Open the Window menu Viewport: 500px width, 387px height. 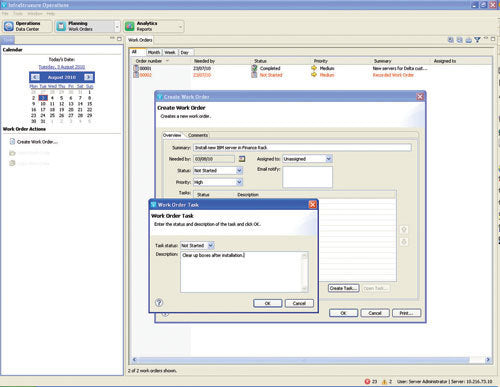click(35, 14)
